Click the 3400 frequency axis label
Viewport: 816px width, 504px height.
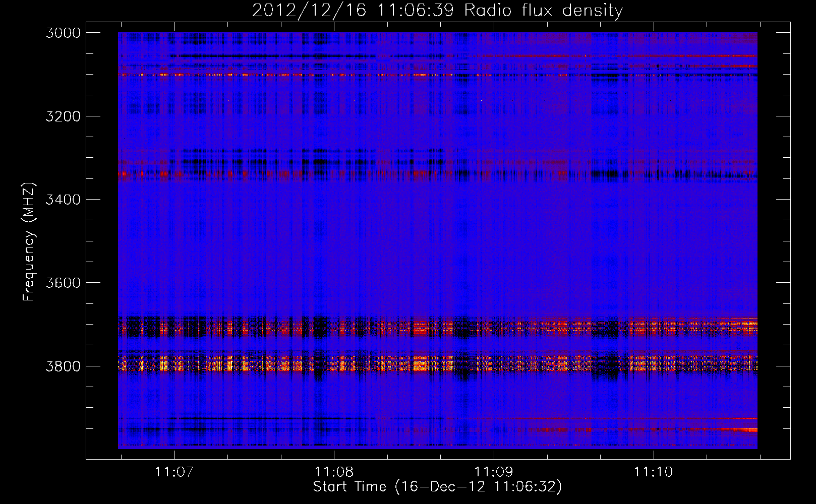point(63,200)
